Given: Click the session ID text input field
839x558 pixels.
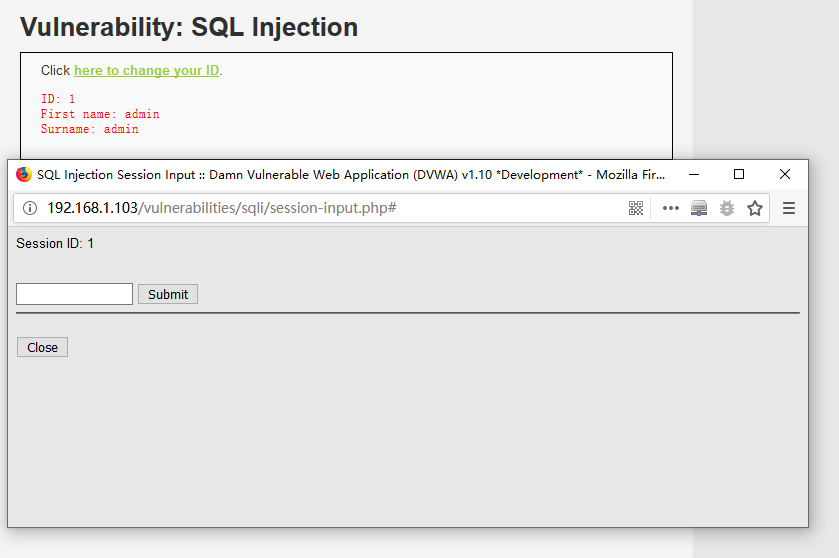Looking at the screenshot, I should (74, 294).
